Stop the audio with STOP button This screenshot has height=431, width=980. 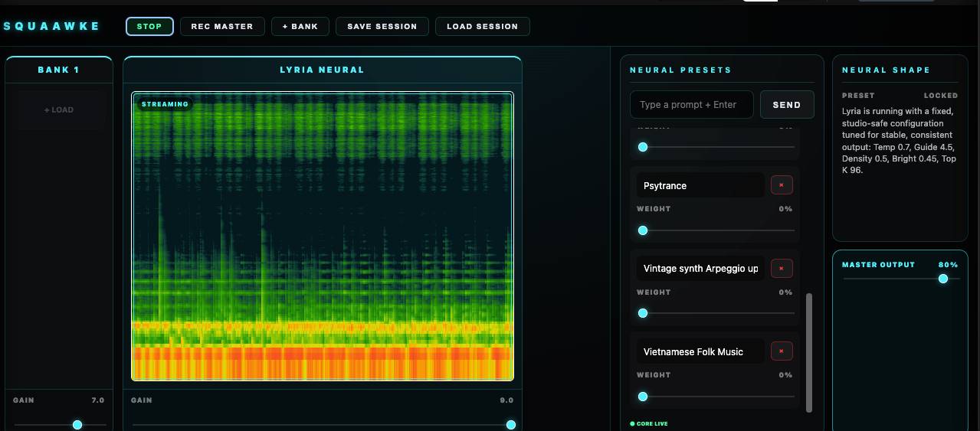point(149,26)
